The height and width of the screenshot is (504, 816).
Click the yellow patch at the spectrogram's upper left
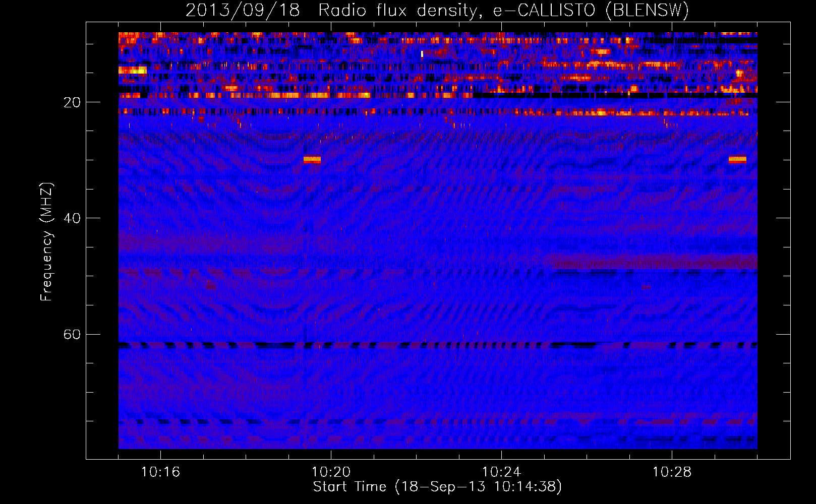pyautogui.click(x=133, y=70)
